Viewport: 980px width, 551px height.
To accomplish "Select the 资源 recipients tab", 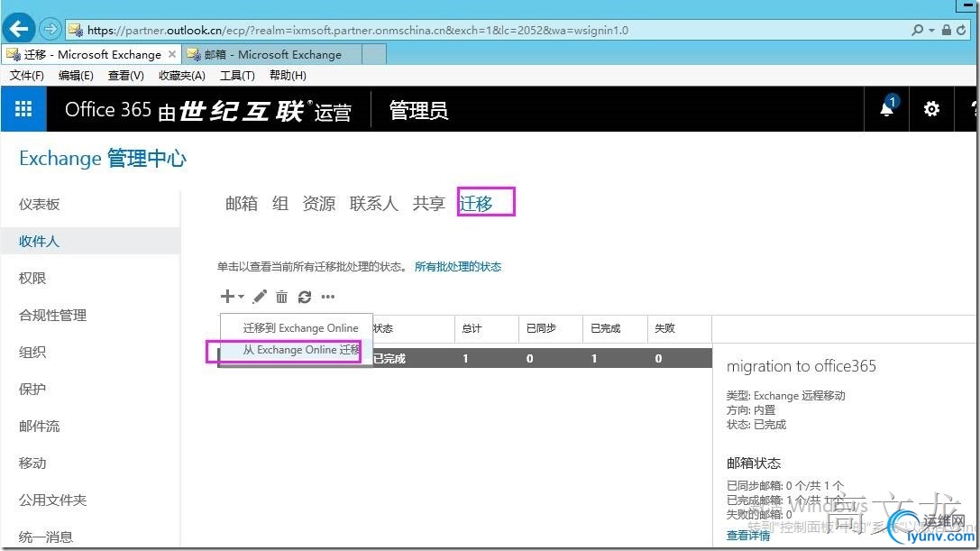I will (319, 203).
